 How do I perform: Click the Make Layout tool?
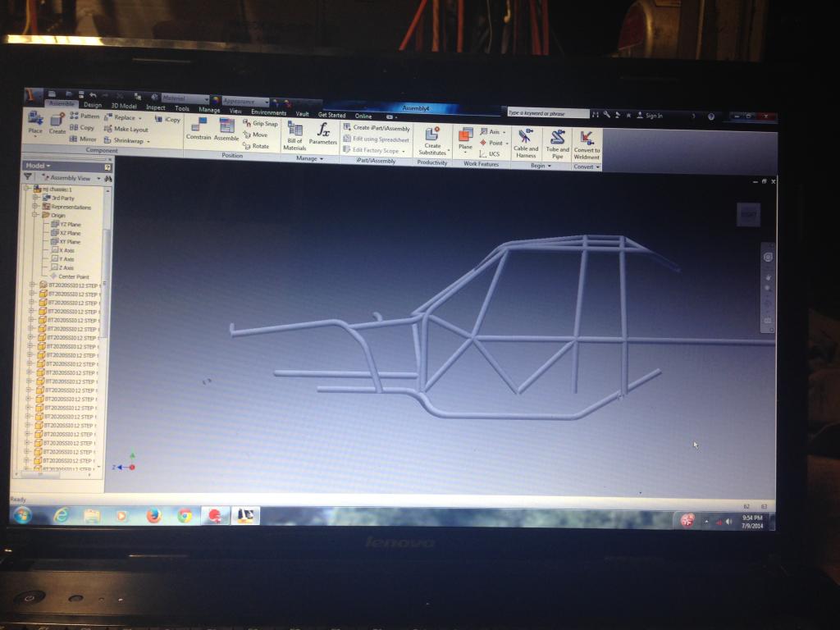click(x=126, y=129)
